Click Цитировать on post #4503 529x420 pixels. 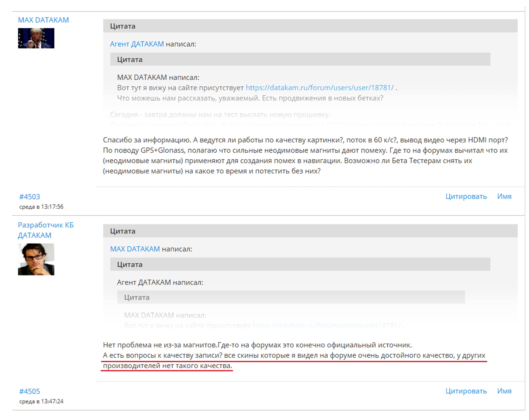pyautogui.click(x=466, y=196)
